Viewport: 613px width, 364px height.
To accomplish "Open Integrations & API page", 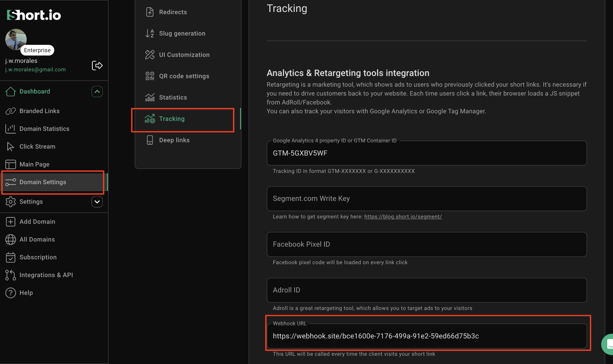I will [46, 275].
